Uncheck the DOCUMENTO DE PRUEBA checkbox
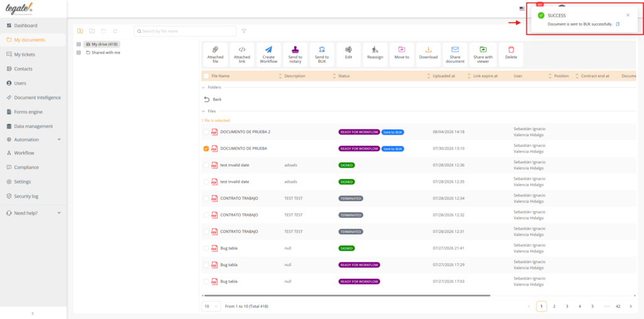 pos(206,148)
